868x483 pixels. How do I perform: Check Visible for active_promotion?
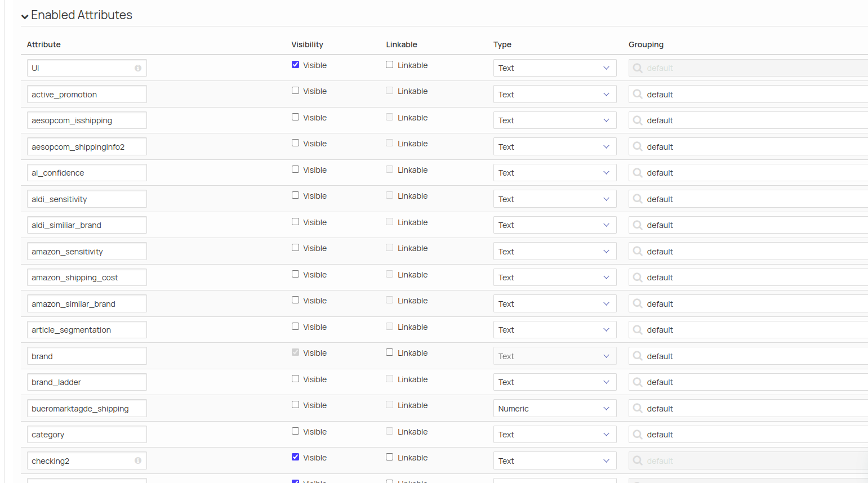point(295,91)
